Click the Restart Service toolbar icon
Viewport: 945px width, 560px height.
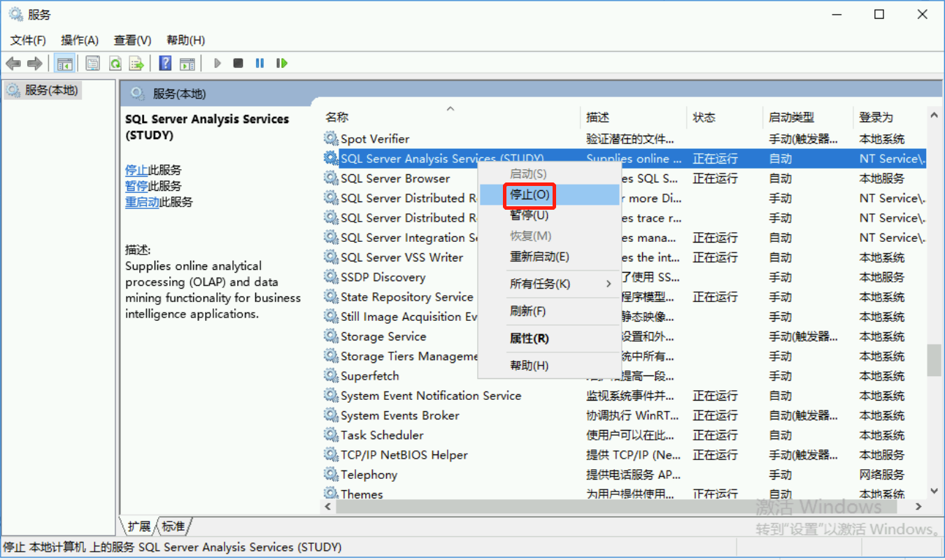(x=282, y=64)
